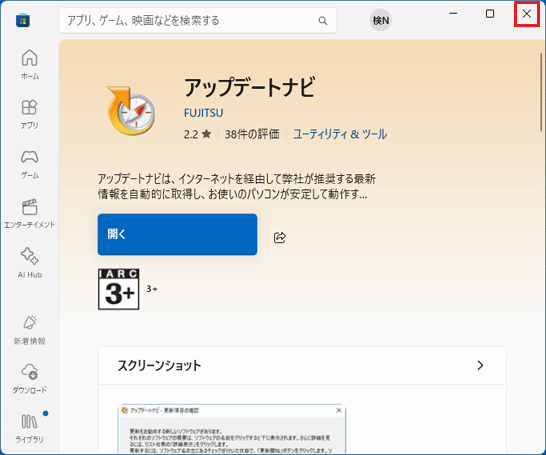Maximize the Microsoft Store window

click(x=490, y=14)
